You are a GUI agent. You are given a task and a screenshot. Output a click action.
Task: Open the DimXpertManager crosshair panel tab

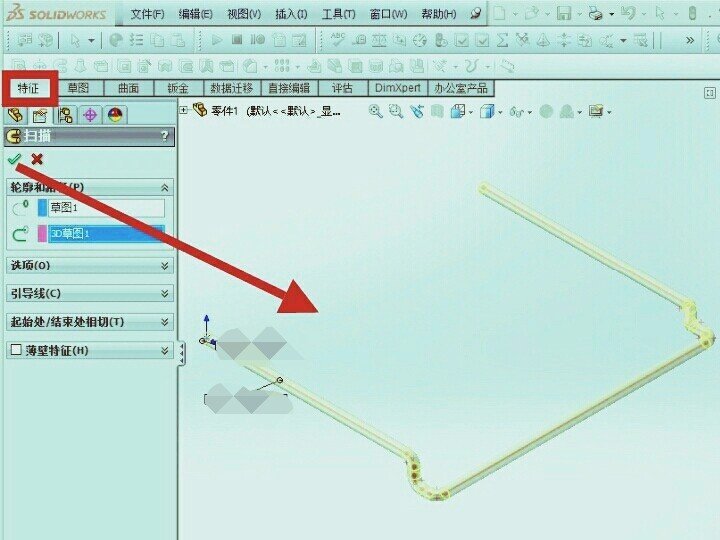pos(90,114)
